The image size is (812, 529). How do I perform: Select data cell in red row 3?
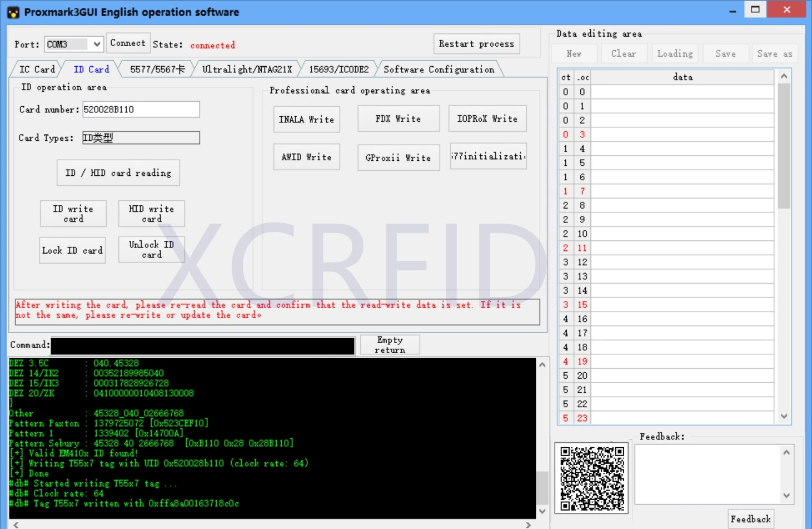[x=683, y=135]
